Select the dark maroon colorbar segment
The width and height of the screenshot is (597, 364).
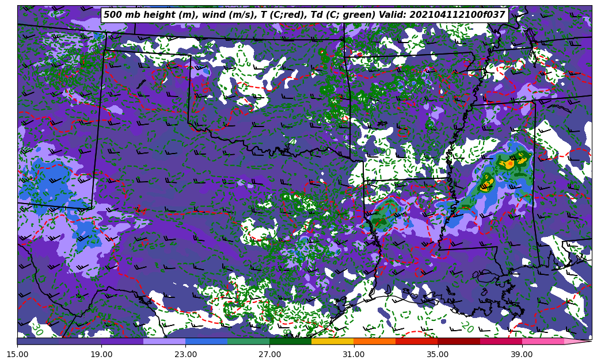click(x=459, y=341)
